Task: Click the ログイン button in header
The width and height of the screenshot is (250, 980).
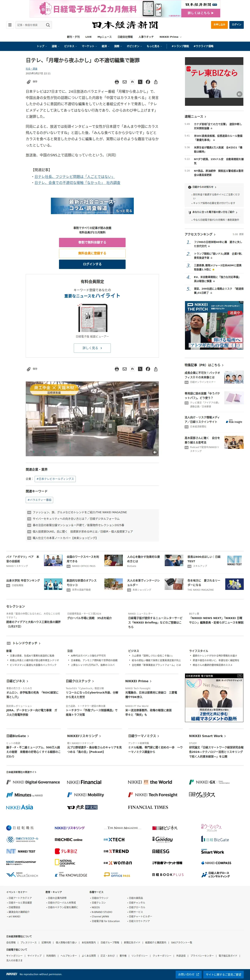Action: pos(236,25)
